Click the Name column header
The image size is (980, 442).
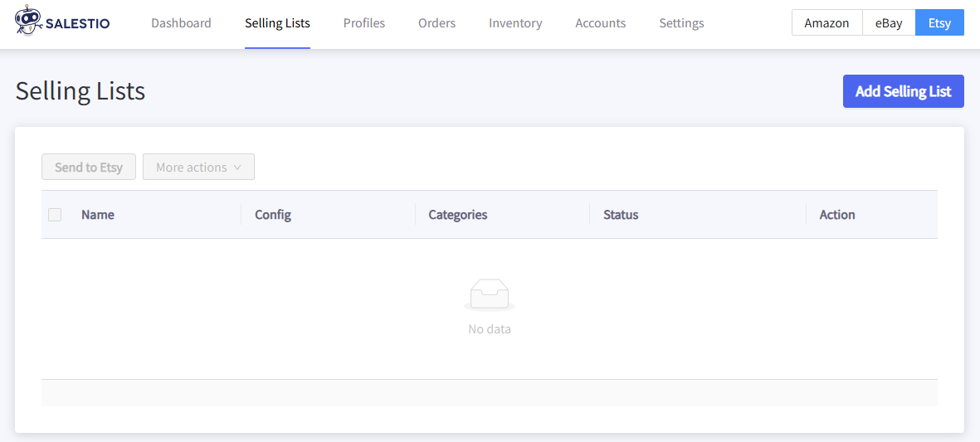coord(98,215)
